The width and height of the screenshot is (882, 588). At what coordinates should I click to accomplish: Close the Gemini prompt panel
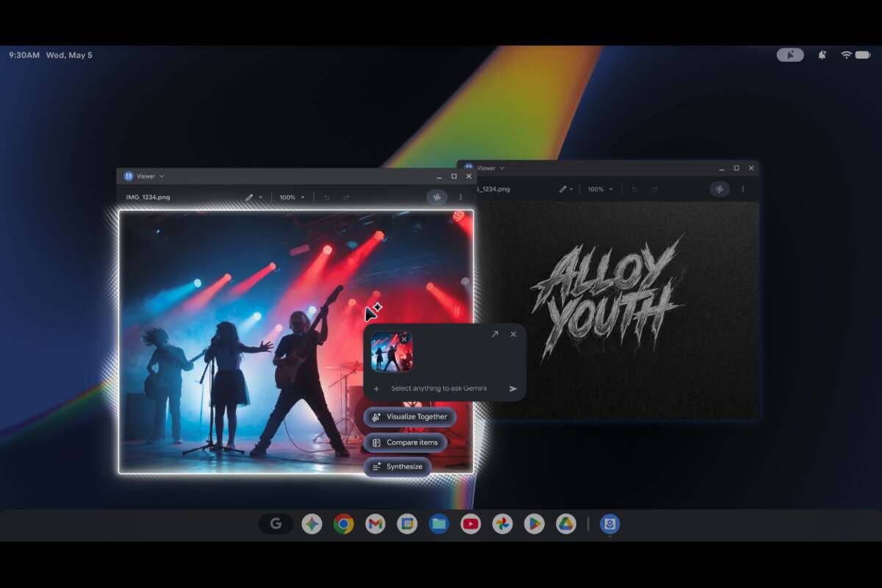(x=513, y=334)
